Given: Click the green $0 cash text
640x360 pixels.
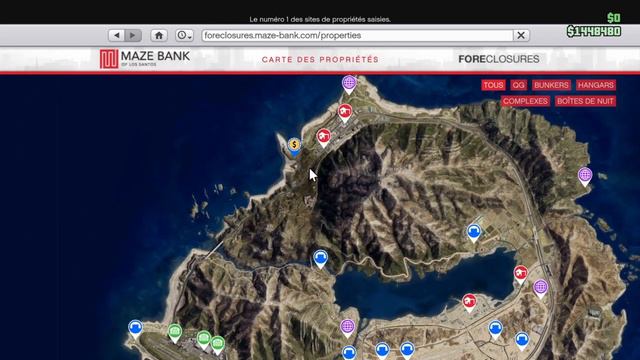Looking at the screenshot, I should (614, 18).
